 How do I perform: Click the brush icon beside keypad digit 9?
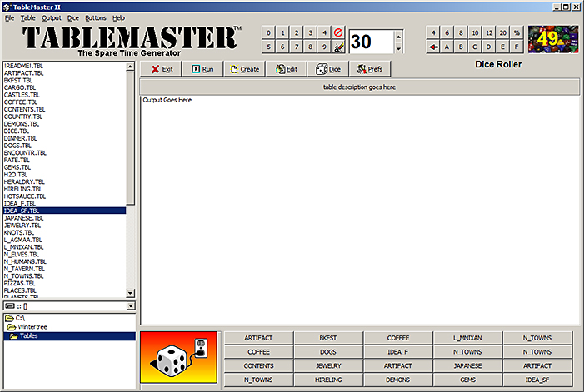338,47
